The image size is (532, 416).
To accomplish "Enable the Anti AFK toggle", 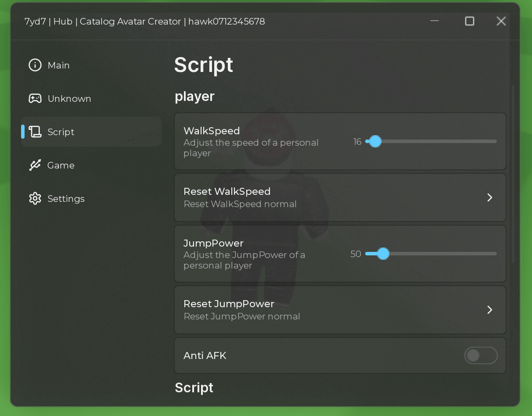I will point(481,355).
